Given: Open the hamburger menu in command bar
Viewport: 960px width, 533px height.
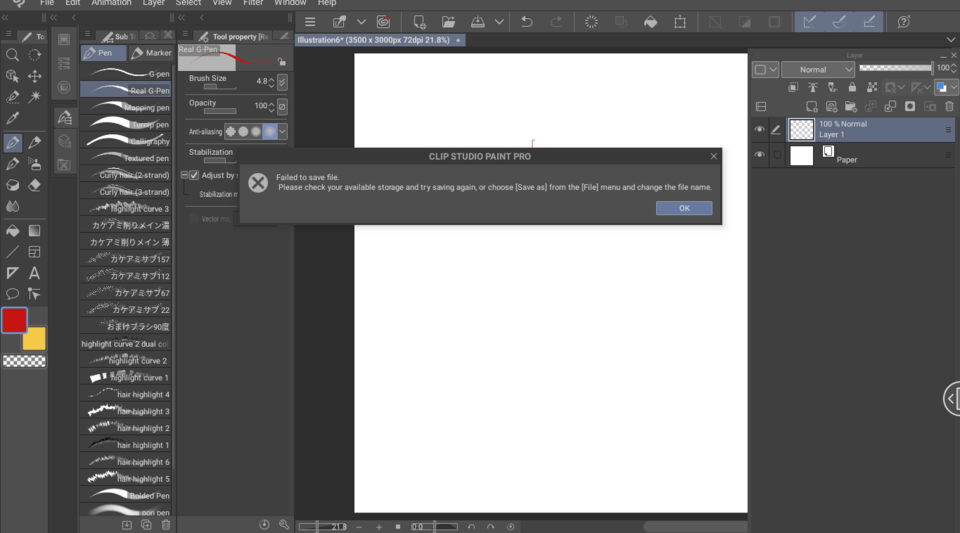Looking at the screenshot, I should point(310,22).
